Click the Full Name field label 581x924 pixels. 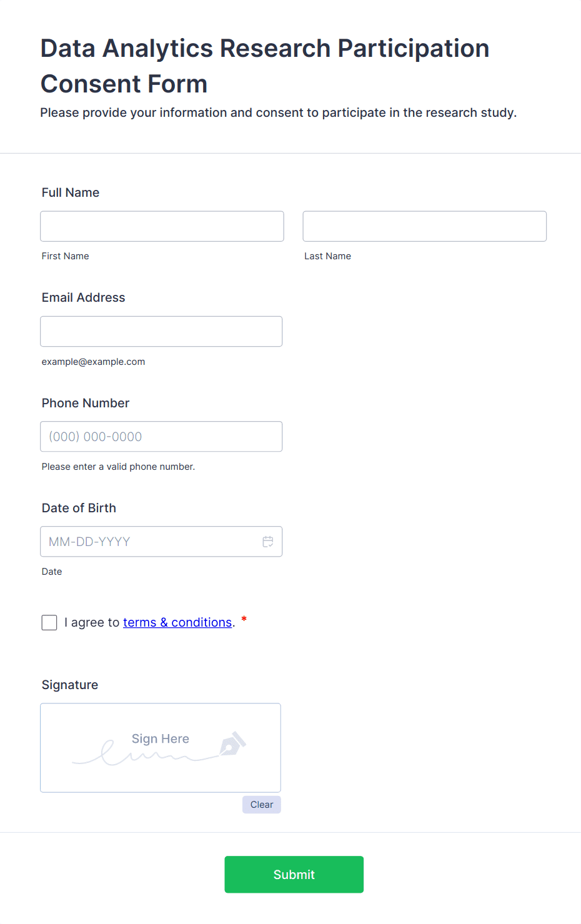pos(71,192)
